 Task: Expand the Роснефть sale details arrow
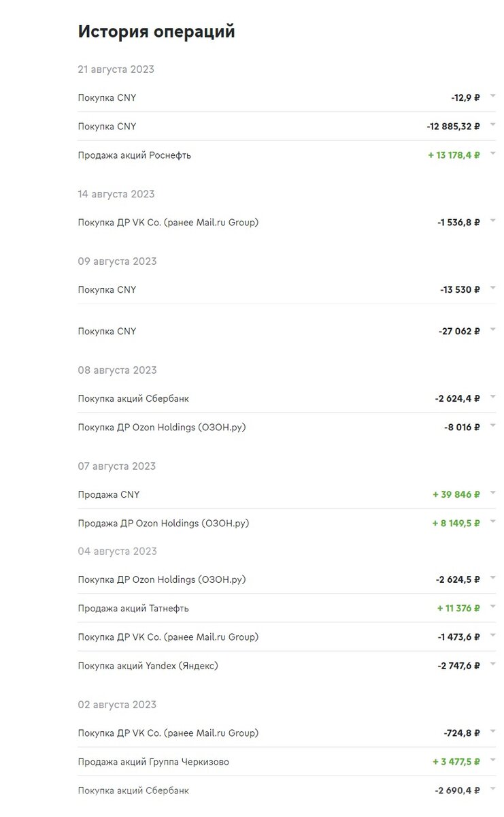point(492,154)
